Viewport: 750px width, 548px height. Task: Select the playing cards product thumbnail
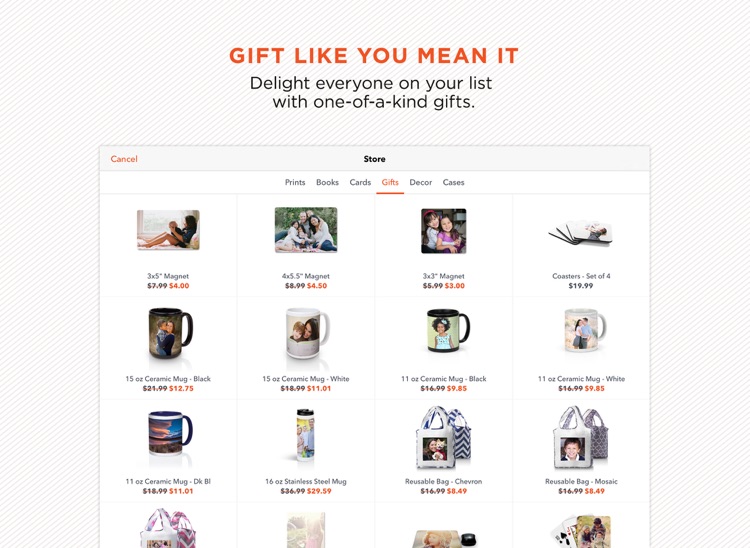[x=581, y=531]
